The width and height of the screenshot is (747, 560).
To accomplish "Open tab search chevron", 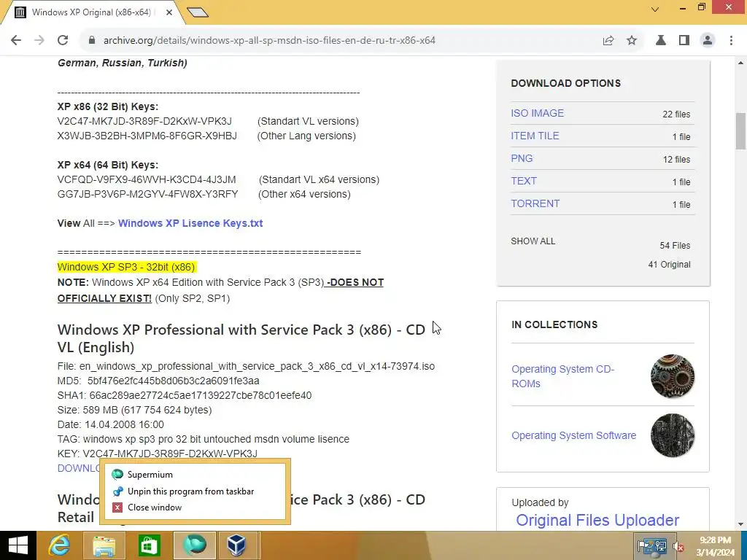I will [655, 9].
